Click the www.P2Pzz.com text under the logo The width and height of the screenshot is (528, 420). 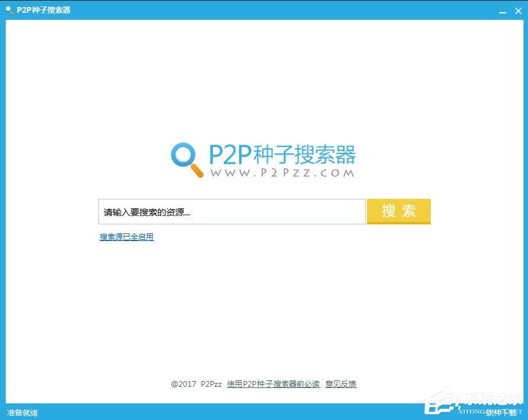click(x=280, y=175)
